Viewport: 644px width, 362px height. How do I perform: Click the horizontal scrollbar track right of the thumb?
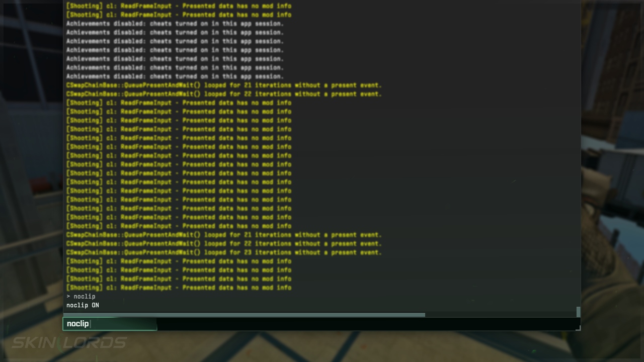(x=500, y=315)
